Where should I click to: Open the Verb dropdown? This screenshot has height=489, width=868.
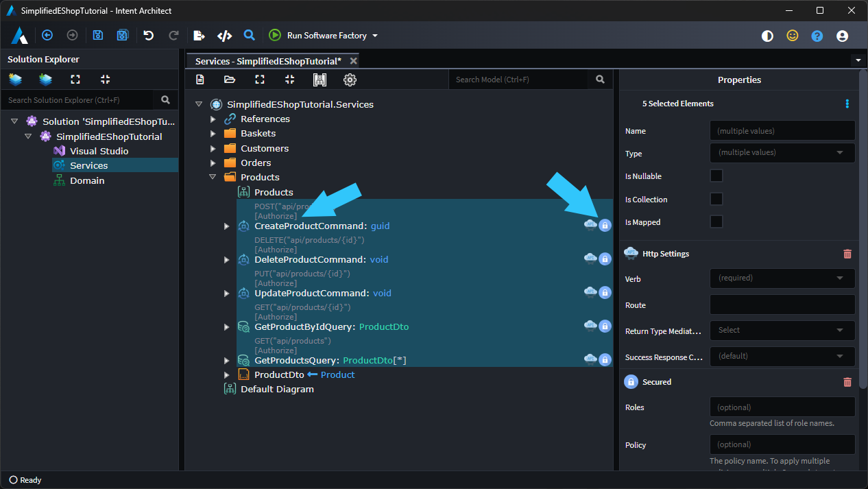pos(782,278)
